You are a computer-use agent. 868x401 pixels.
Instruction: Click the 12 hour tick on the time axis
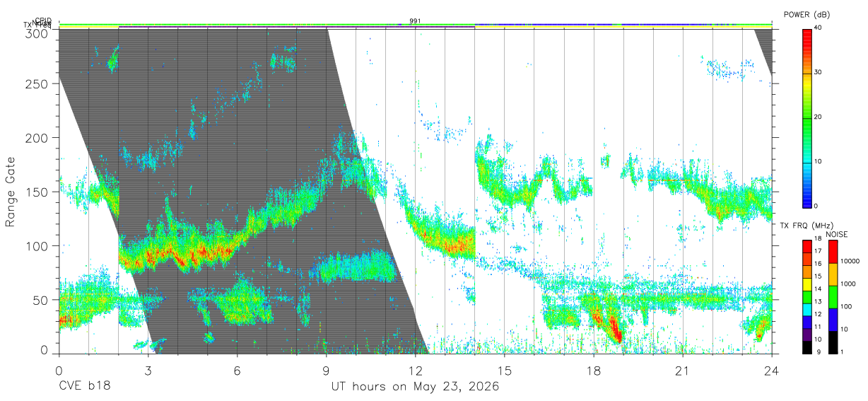click(415, 371)
